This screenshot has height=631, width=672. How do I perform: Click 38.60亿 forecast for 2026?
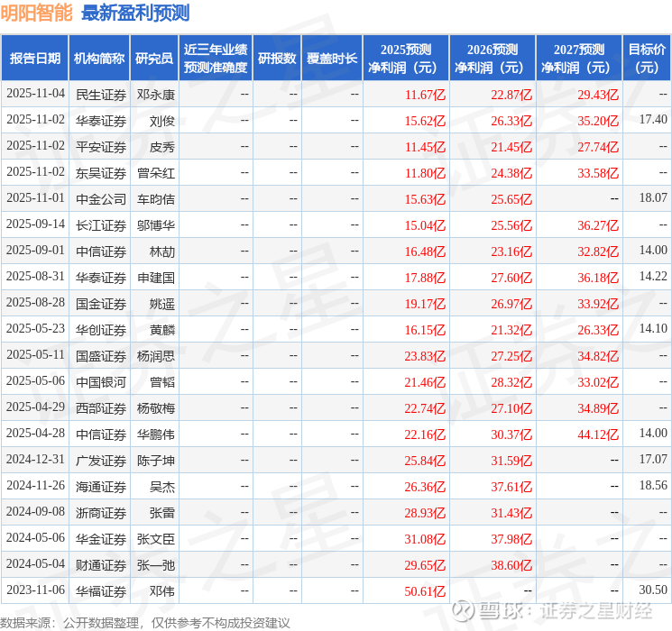[511, 565]
